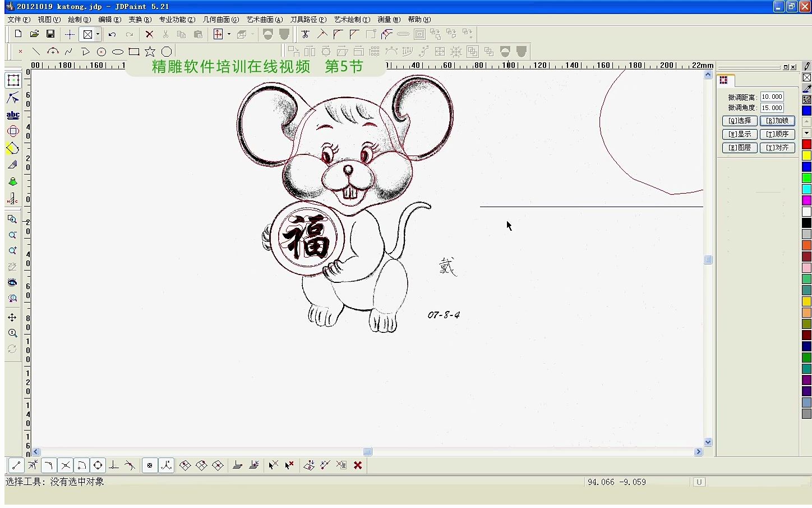
Task: Open the 专业功能 menu
Action: click(x=177, y=19)
